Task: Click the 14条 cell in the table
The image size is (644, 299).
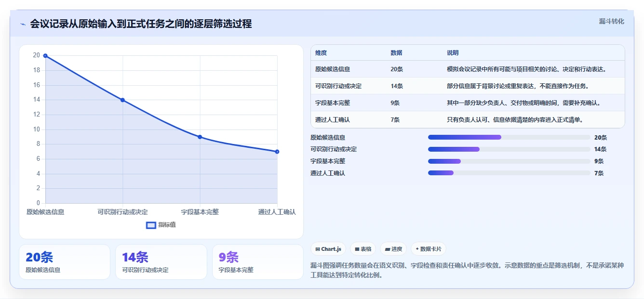Action: point(397,86)
